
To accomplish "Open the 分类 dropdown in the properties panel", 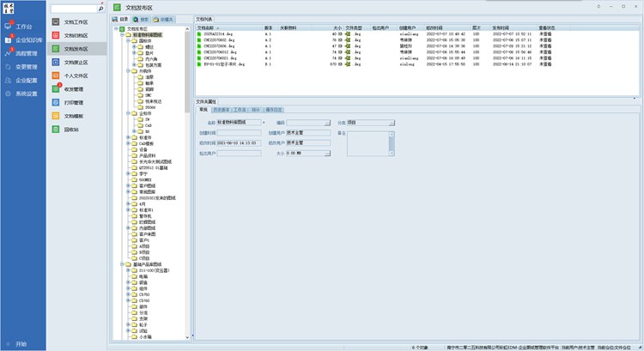I will [x=392, y=123].
